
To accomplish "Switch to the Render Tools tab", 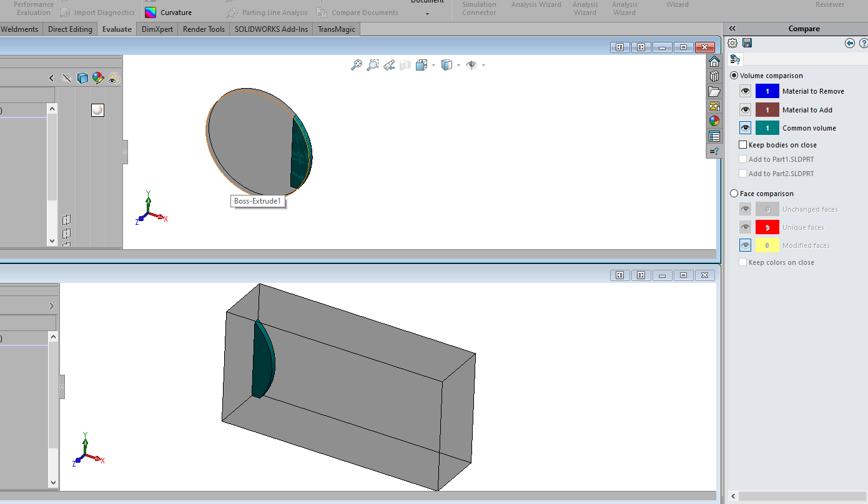I will (x=204, y=29).
